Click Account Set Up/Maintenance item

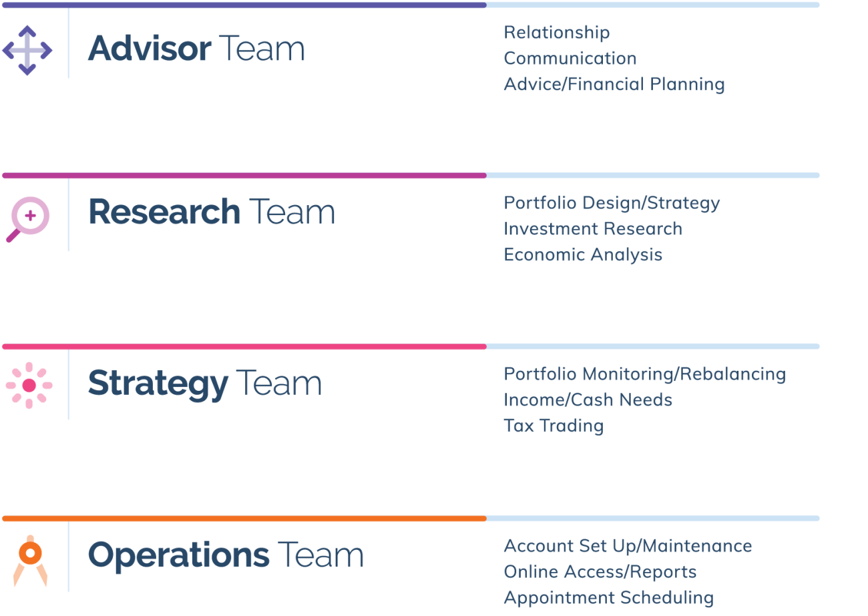click(628, 546)
